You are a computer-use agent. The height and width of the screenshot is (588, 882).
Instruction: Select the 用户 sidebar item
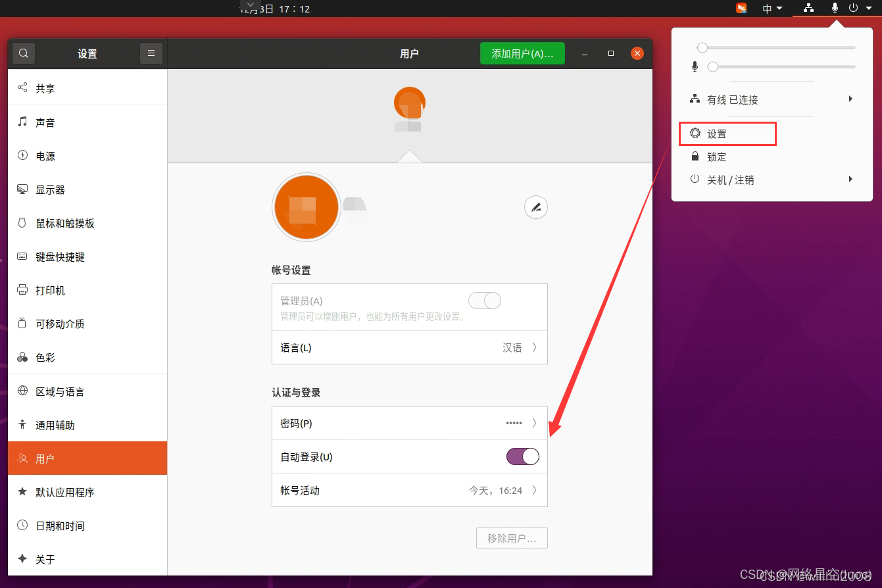87,458
